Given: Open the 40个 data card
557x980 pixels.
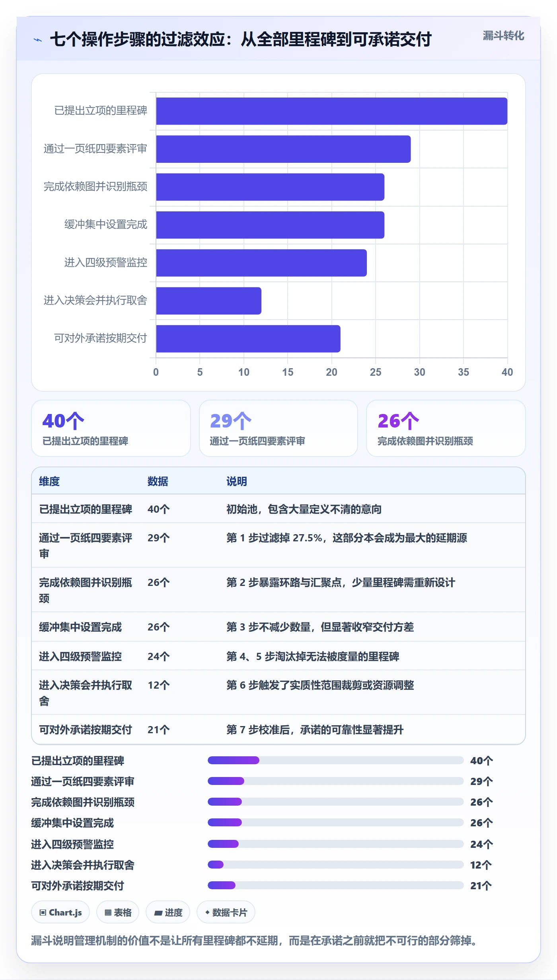Looking at the screenshot, I should (111, 428).
